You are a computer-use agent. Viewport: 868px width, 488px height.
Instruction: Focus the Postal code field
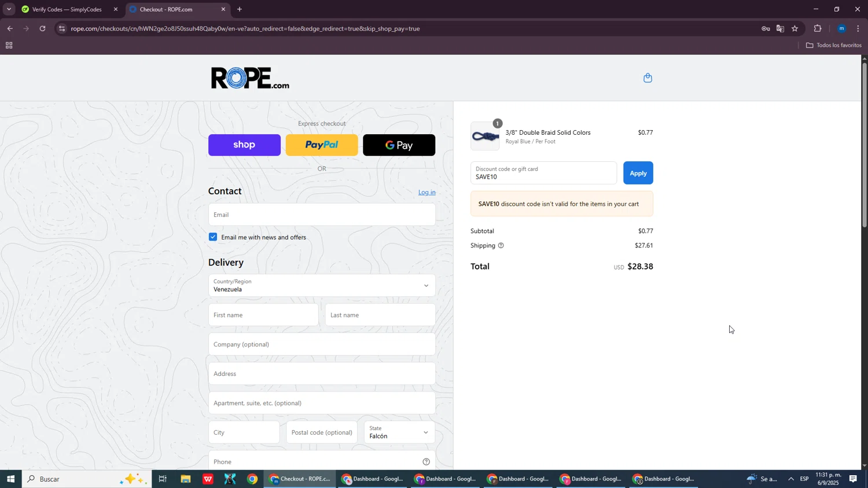pyautogui.click(x=322, y=432)
